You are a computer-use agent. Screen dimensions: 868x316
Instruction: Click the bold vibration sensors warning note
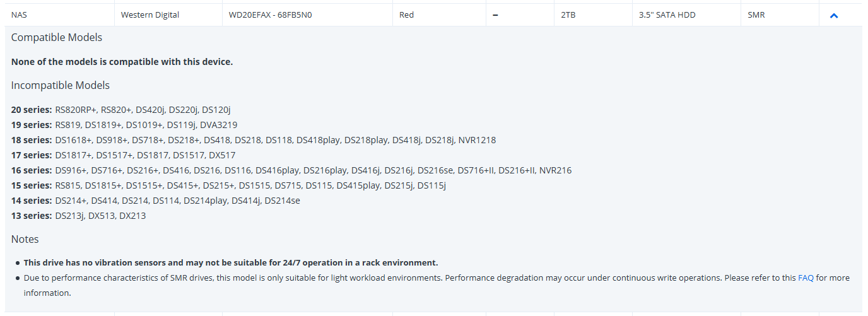(x=231, y=262)
